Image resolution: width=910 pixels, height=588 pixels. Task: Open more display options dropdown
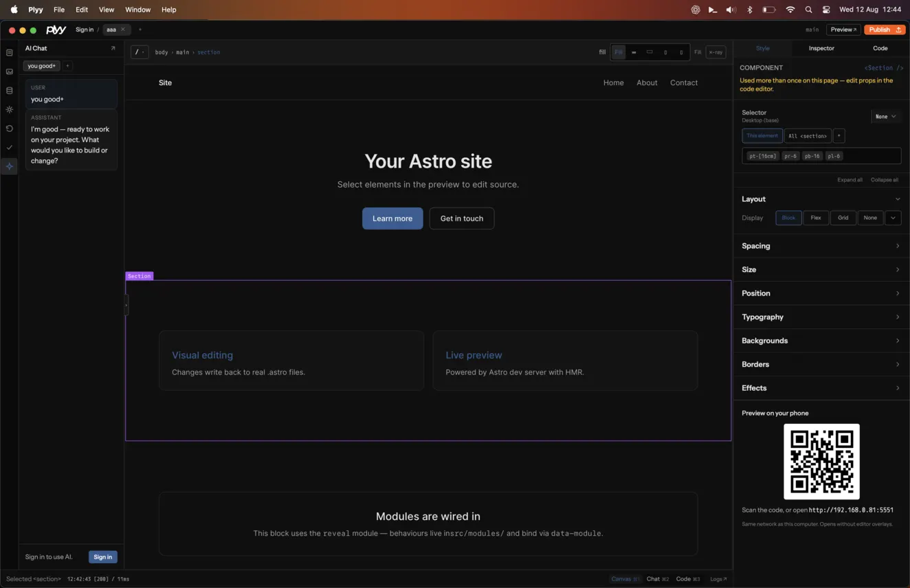pyautogui.click(x=893, y=218)
